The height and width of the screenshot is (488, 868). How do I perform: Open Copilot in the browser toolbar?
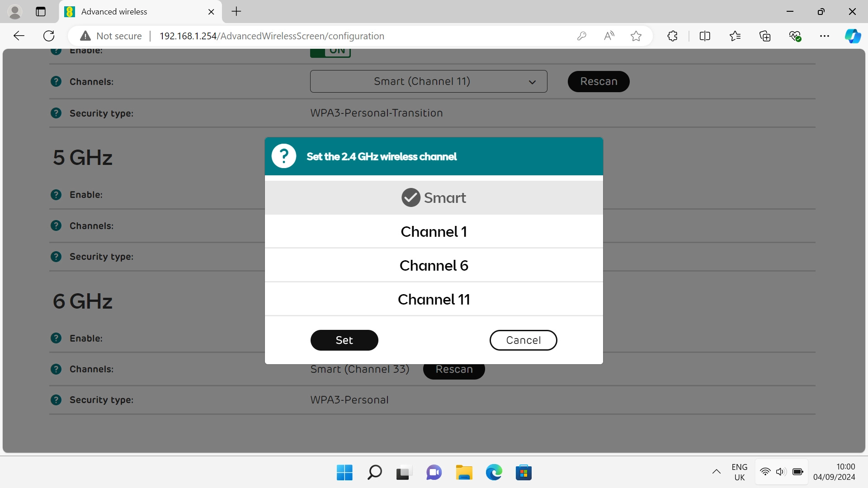853,36
